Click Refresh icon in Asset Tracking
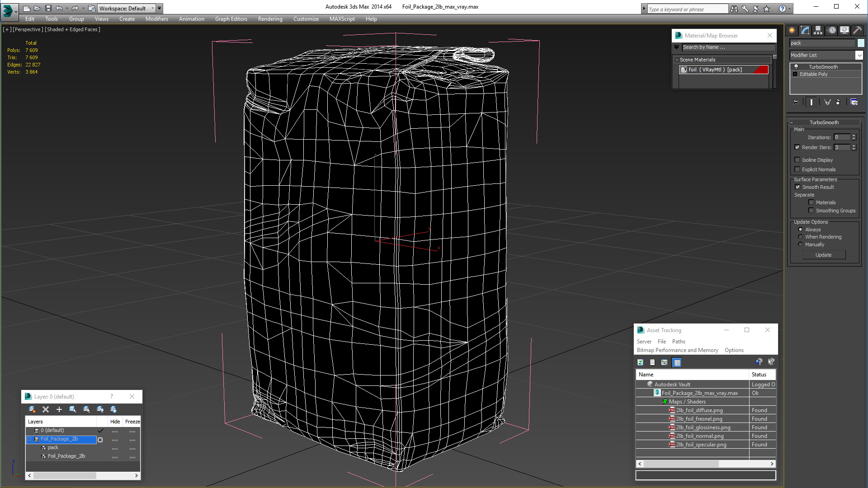Viewport: 868px width, 488px height. 640,362
